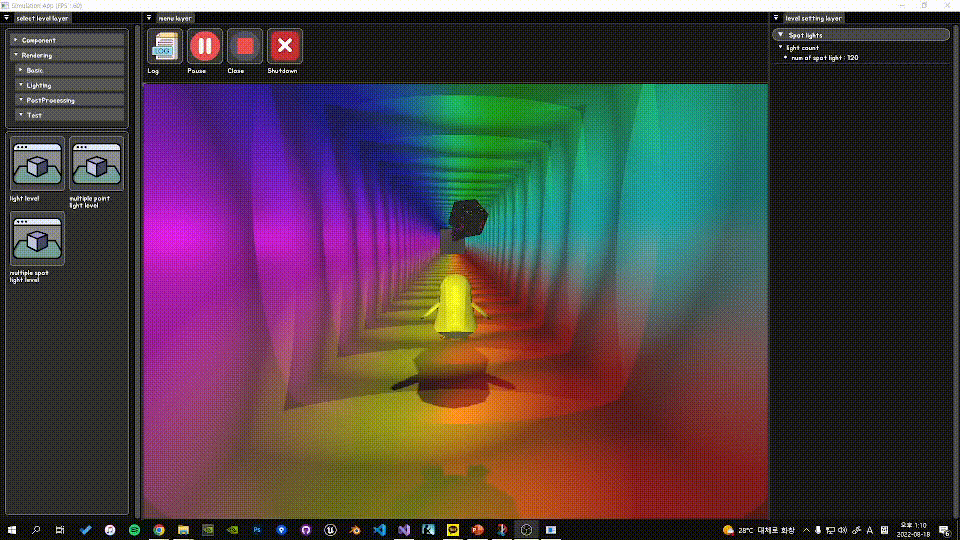
Task: Open the menu layer tab
Action: [174, 18]
